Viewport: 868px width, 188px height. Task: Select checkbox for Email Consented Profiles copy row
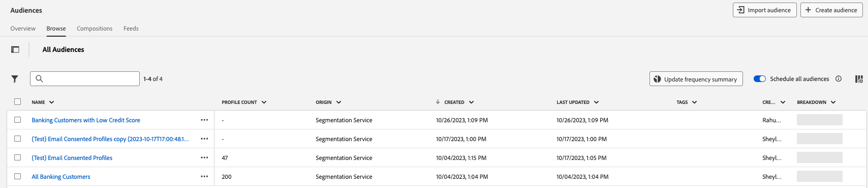point(18,139)
